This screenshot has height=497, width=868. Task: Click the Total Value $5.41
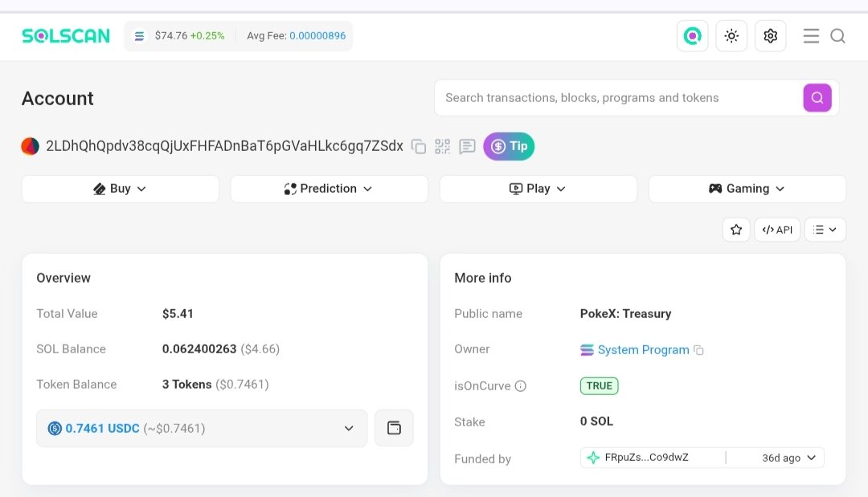(178, 314)
